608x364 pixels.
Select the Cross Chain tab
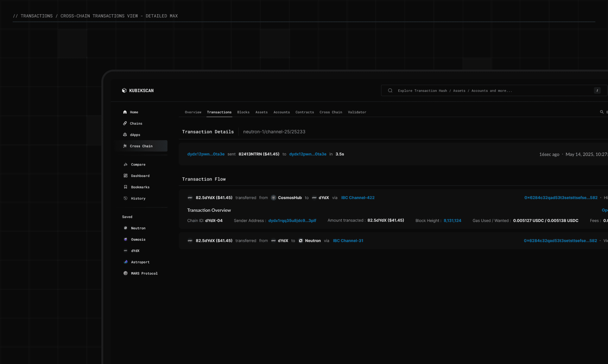pos(331,112)
